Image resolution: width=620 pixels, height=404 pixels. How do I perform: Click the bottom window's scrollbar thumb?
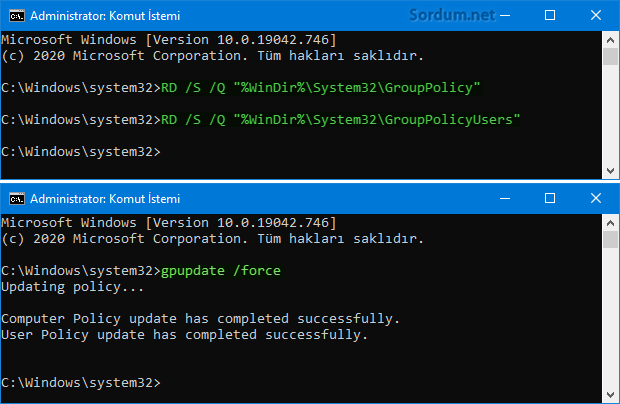pos(611,240)
